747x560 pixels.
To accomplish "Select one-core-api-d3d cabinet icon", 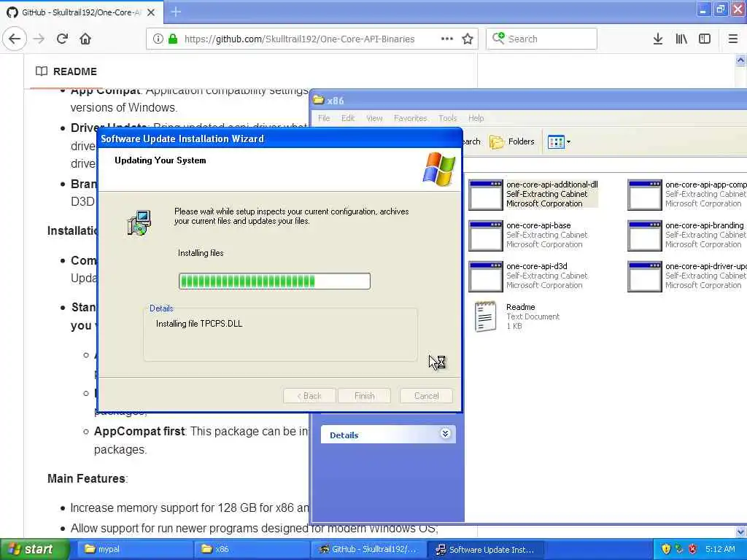I will (x=485, y=276).
